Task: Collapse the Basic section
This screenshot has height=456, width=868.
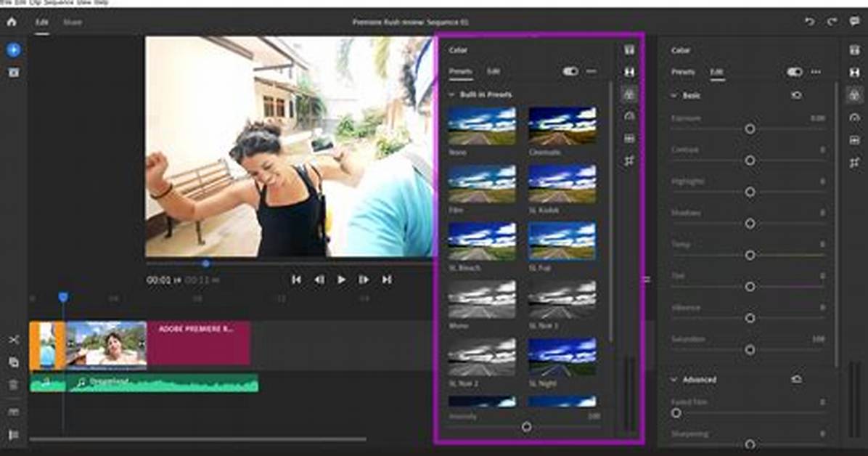Action: (x=673, y=96)
